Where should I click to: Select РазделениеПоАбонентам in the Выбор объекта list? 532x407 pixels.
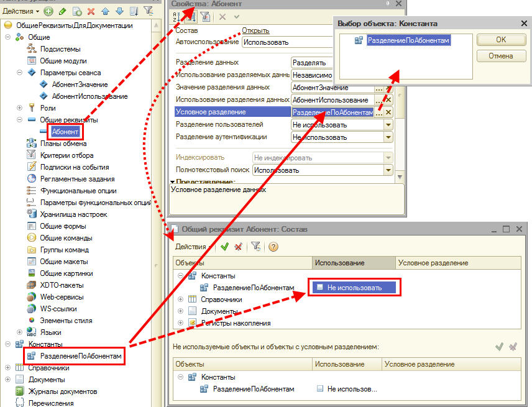(x=408, y=40)
